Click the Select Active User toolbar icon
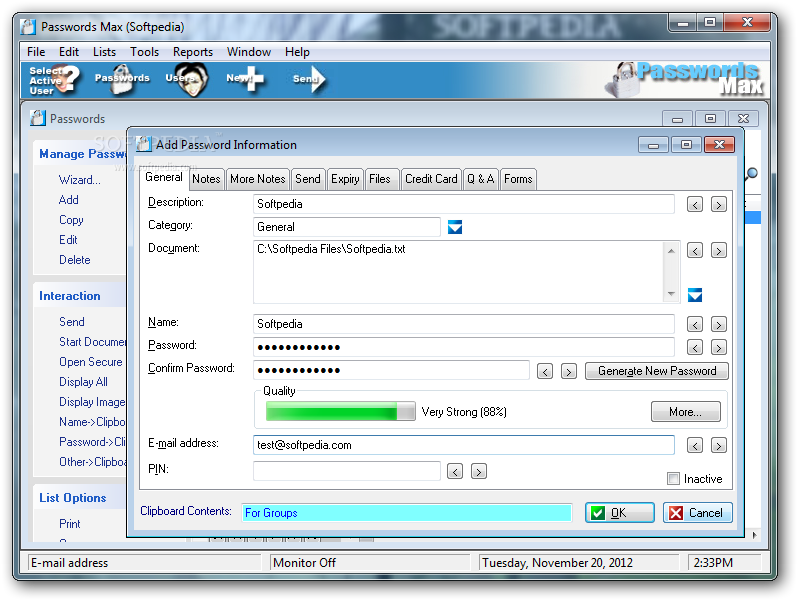Viewport: 798px width, 601px height. pos(54,80)
